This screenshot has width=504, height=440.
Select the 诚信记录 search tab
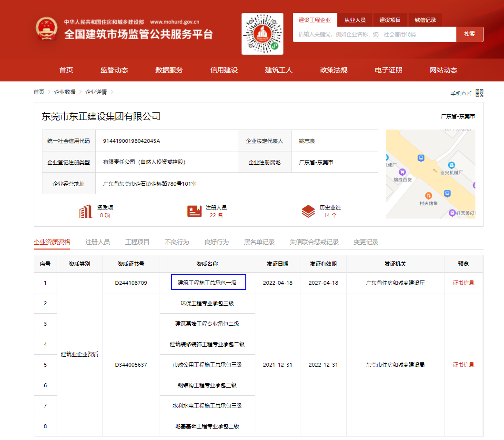(x=425, y=20)
